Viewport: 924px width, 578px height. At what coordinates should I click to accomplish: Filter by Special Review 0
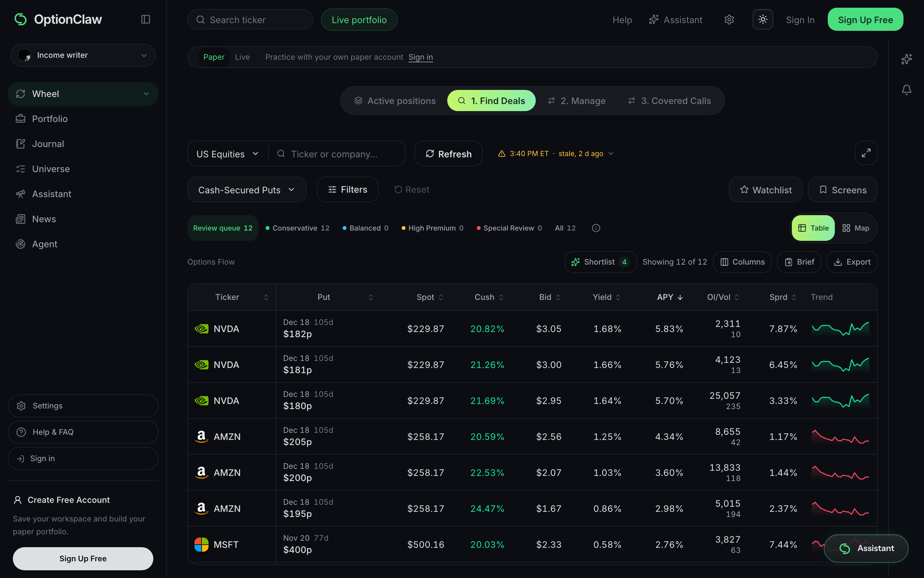tap(509, 228)
